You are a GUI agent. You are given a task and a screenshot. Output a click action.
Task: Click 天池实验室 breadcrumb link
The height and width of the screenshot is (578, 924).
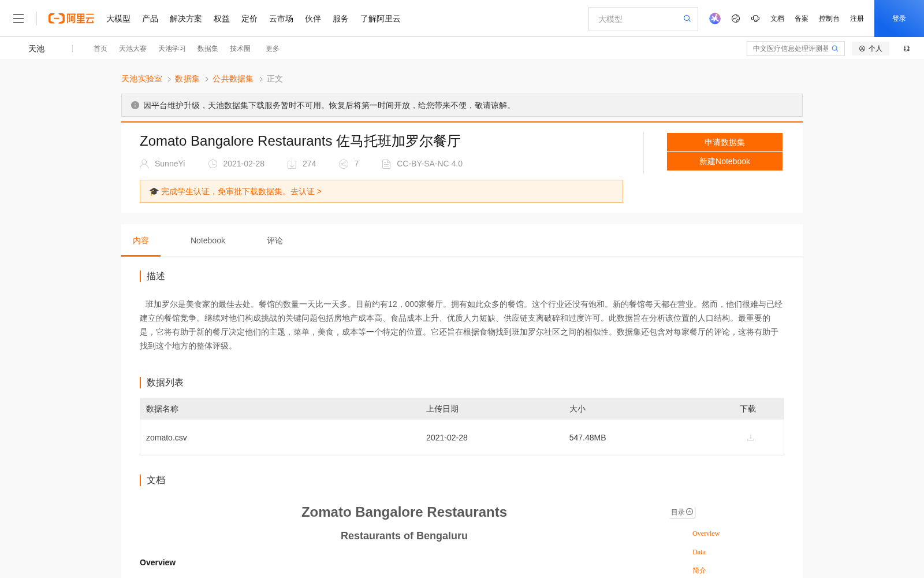tap(141, 79)
